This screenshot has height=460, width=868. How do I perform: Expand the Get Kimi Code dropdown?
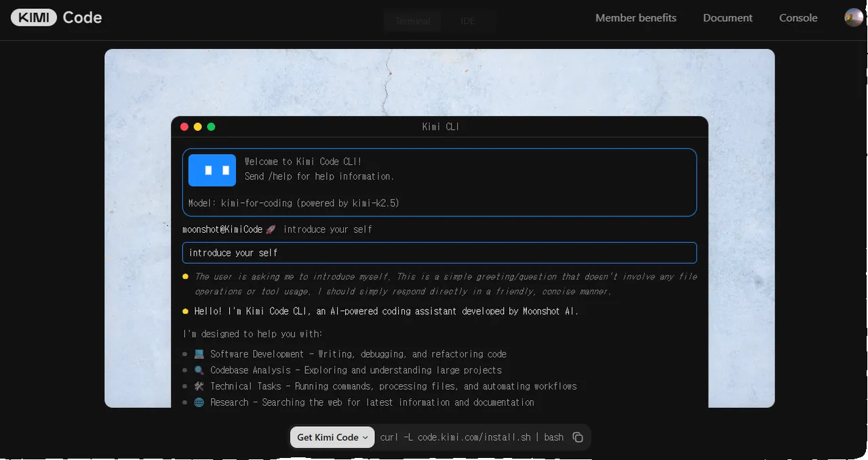(332, 438)
